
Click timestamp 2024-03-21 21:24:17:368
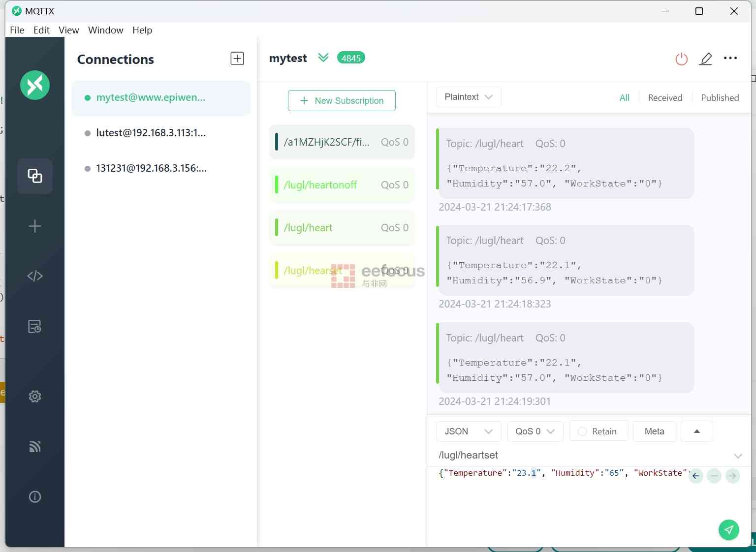point(495,207)
